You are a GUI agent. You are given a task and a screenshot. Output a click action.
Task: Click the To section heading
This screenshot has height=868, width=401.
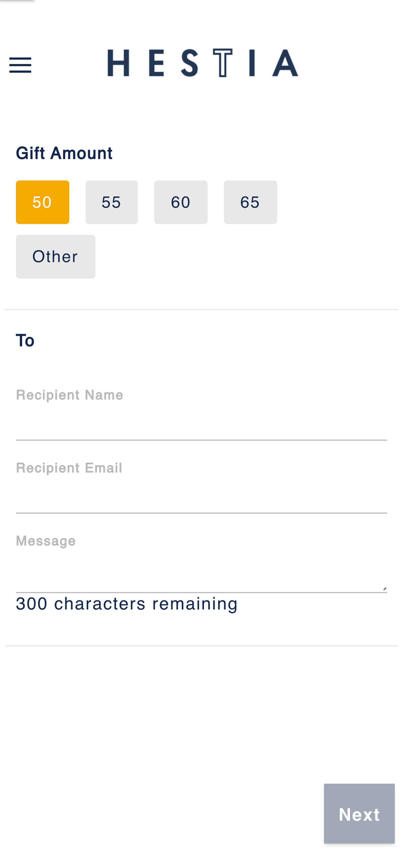tap(25, 340)
